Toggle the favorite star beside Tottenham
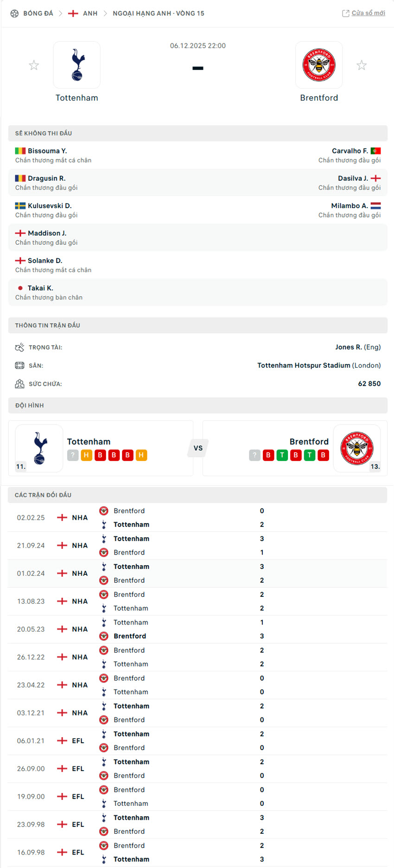 point(34,65)
